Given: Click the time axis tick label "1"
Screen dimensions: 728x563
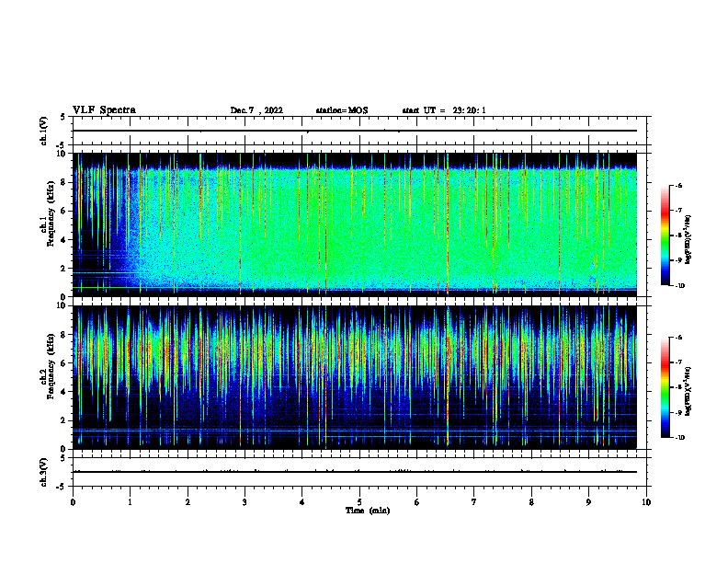Looking at the screenshot, I should (x=130, y=502).
